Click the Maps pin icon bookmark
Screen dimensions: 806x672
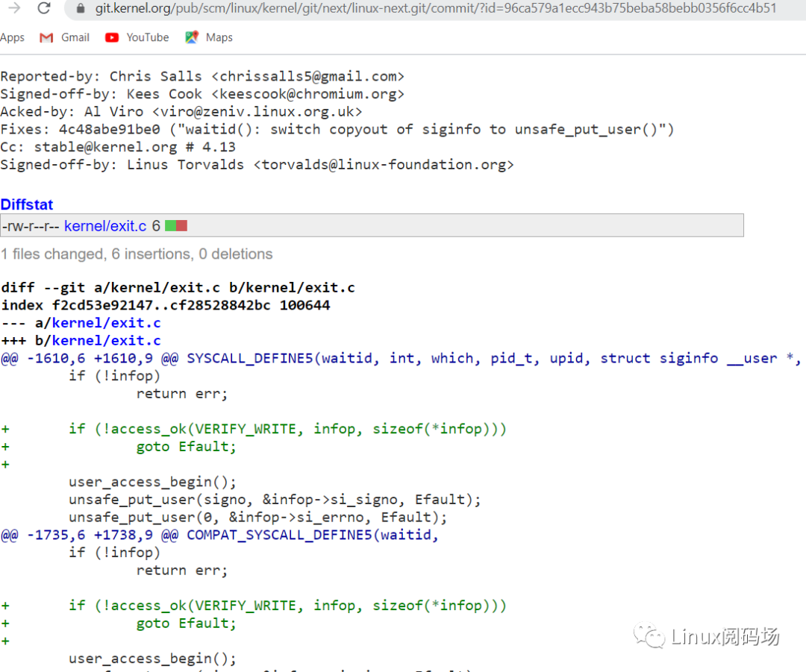pyautogui.click(x=192, y=37)
